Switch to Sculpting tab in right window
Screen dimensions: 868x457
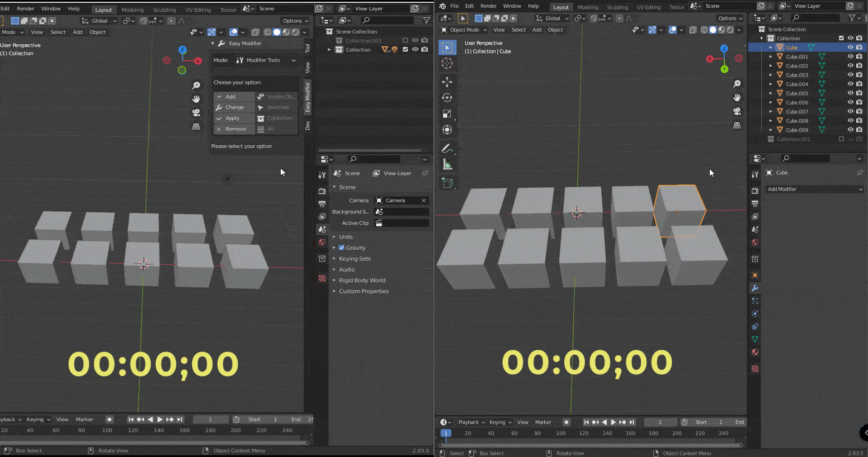(x=618, y=7)
